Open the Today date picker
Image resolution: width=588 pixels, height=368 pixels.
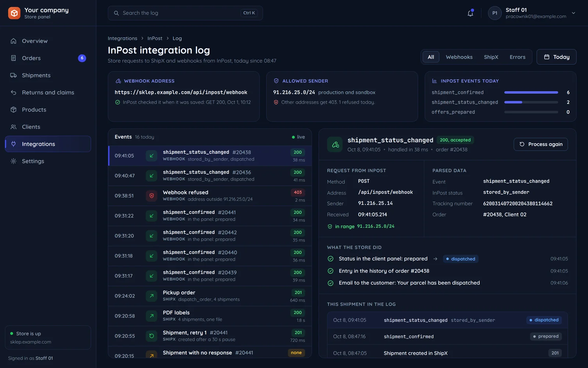[x=556, y=57]
